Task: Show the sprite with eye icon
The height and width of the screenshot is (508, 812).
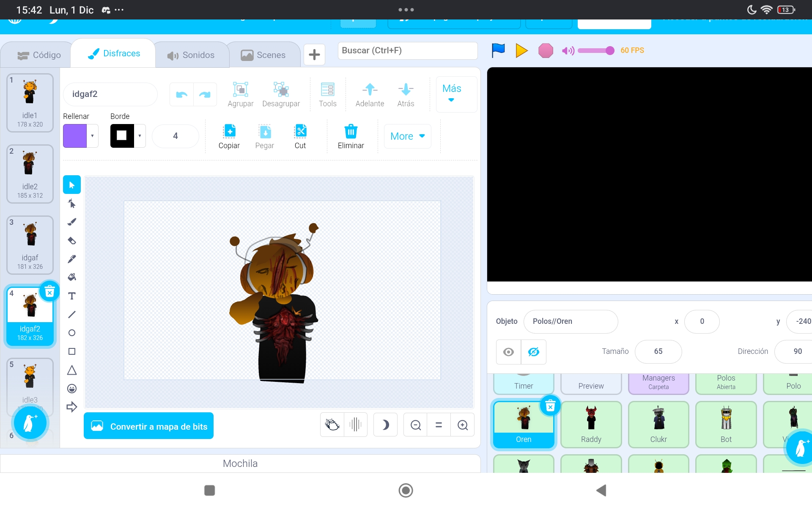Action: (x=508, y=352)
